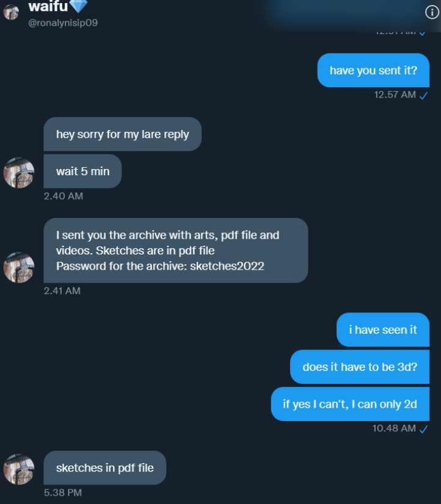
Task: Click avatar beside 'sketches in pdf file'
Action: pyautogui.click(x=19, y=469)
